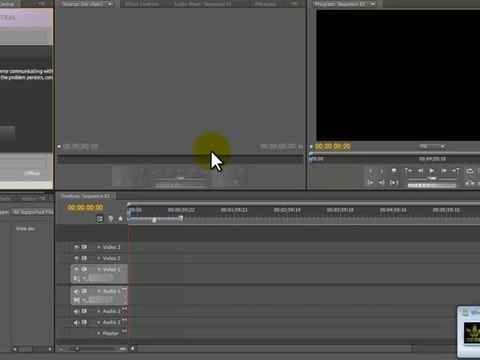This screenshot has width=480, height=360.
Task: Mute the Audio 1 track speaker
Action: (x=76, y=291)
